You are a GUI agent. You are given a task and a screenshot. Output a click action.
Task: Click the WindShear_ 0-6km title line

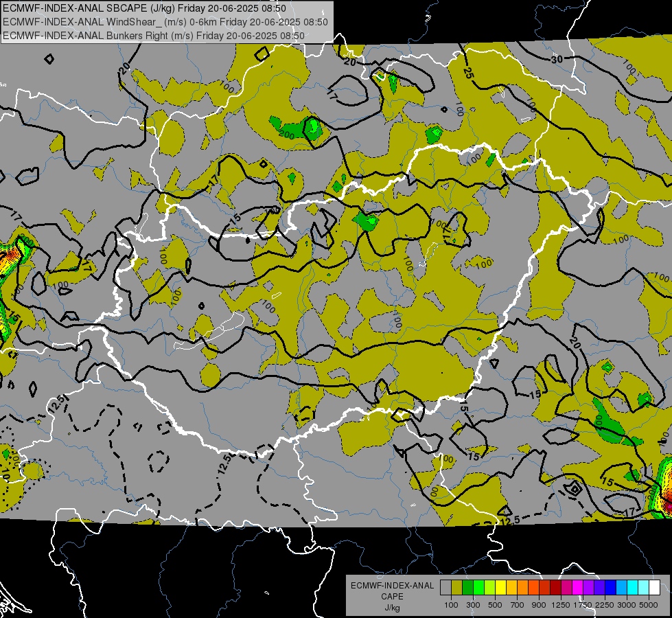pos(165,22)
